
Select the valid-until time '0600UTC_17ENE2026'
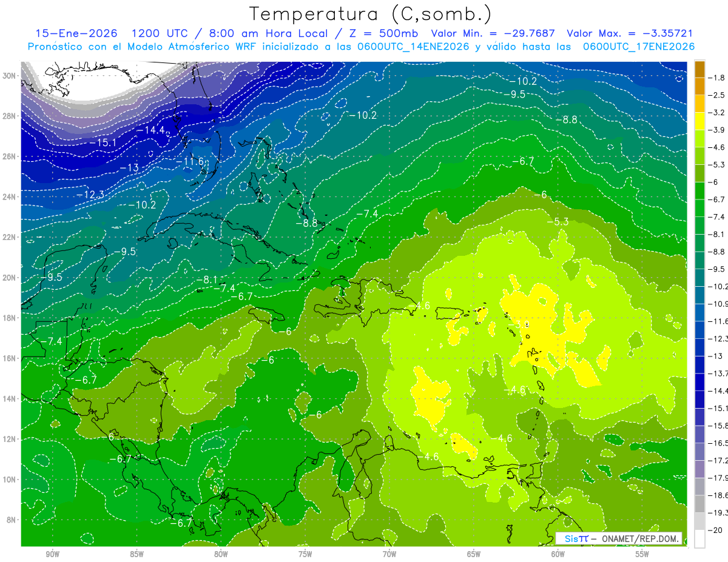[638, 47]
